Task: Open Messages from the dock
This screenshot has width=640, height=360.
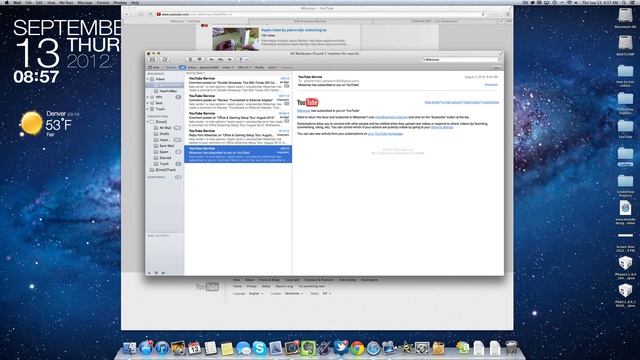Action: (243, 348)
